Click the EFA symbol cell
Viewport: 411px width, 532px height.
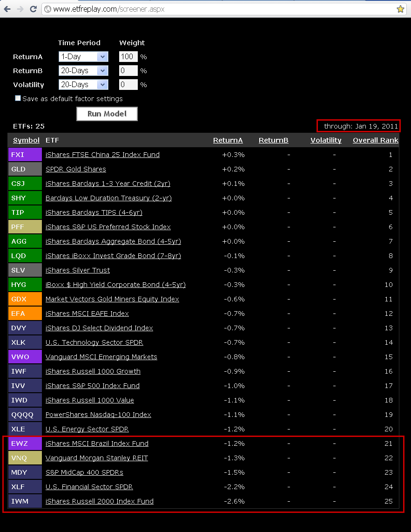pos(25,314)
